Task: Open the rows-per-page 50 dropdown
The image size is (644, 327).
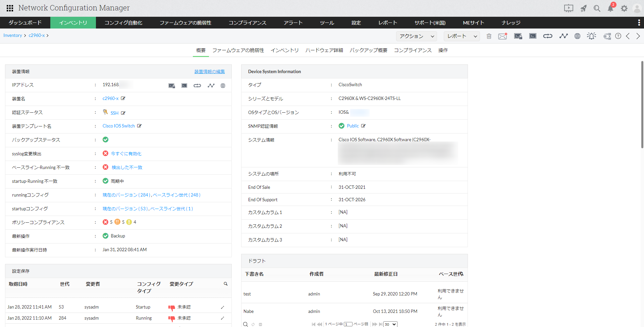Action: coord(390,324)
